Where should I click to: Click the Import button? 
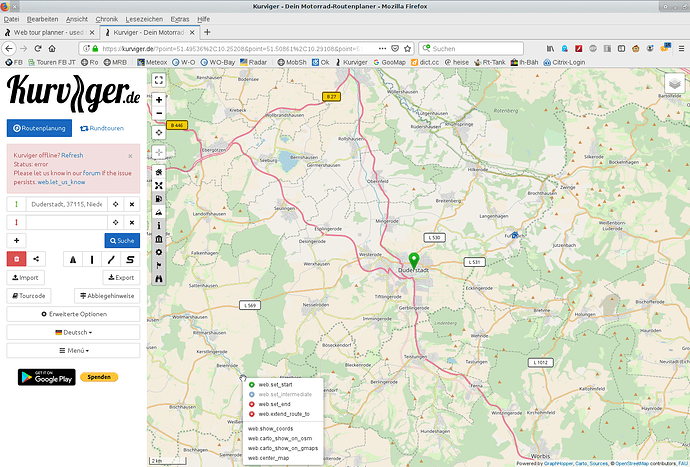click(26, 277)
